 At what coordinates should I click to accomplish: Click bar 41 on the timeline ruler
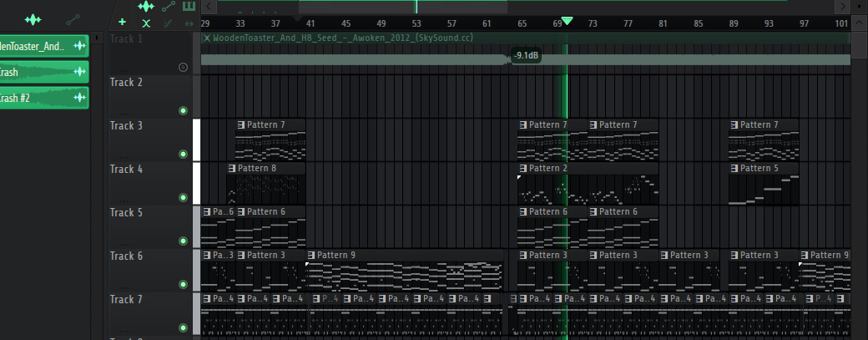(310, 24)
